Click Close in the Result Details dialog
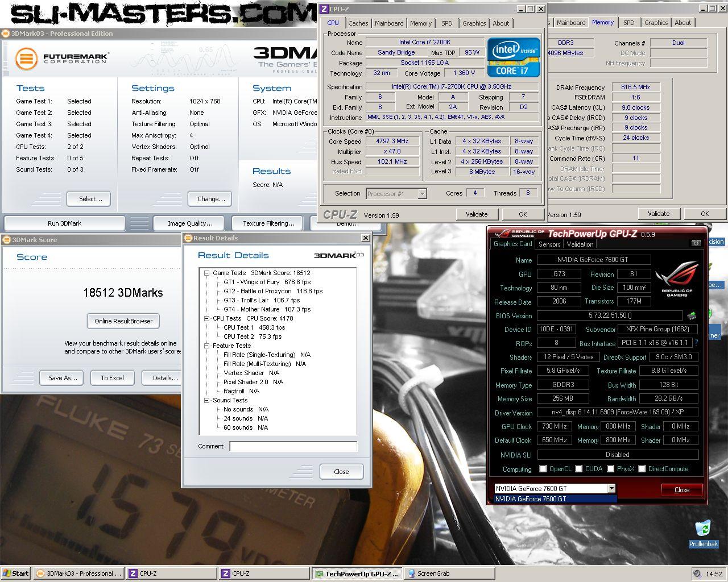 pos(341,472)
